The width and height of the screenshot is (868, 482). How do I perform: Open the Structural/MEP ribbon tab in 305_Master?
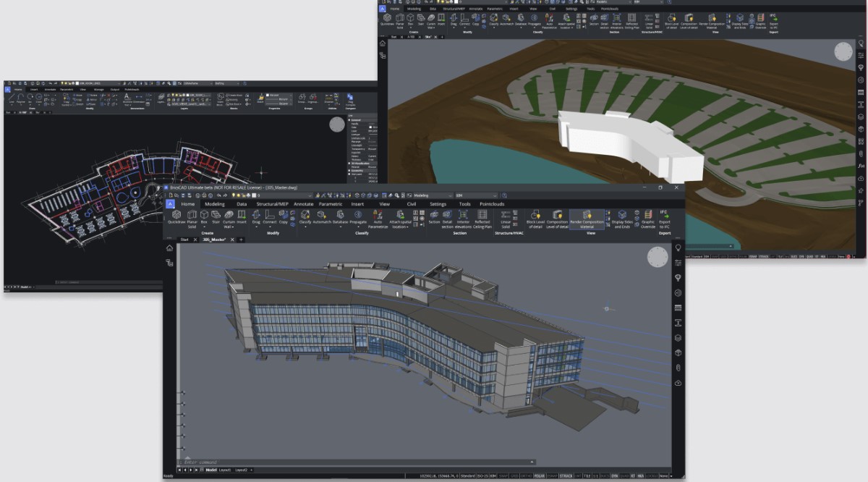pyautogui.click(x=272, y=204)
